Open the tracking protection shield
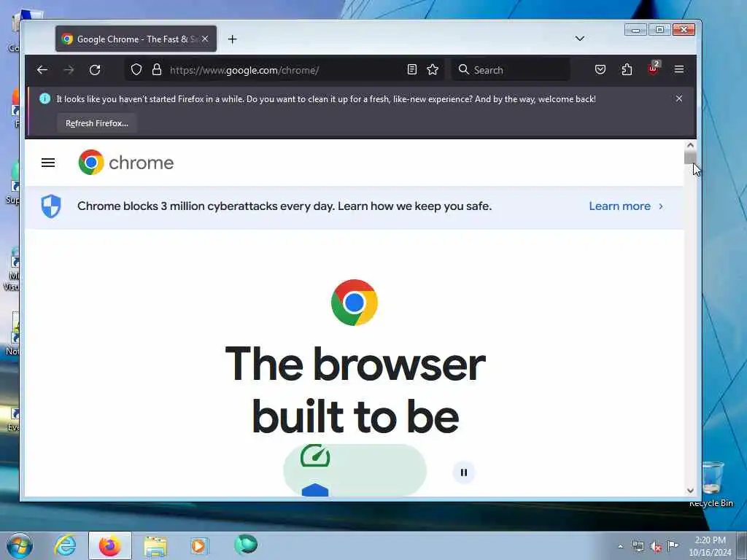This screenshot has width=747, height=560. click(x=136, y=69)
